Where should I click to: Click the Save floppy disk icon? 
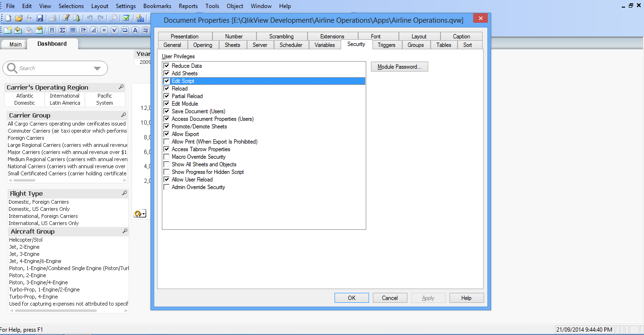click(40, 18)
